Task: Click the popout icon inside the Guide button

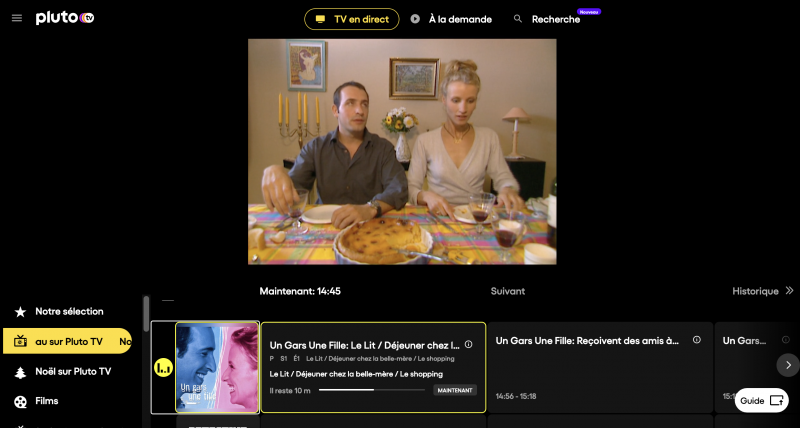Action: tap(776, 400)
